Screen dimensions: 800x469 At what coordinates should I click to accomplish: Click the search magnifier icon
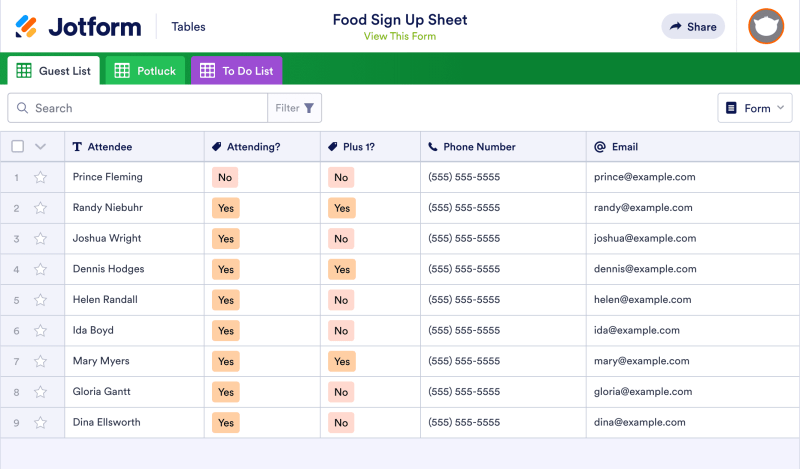point(22,108)
